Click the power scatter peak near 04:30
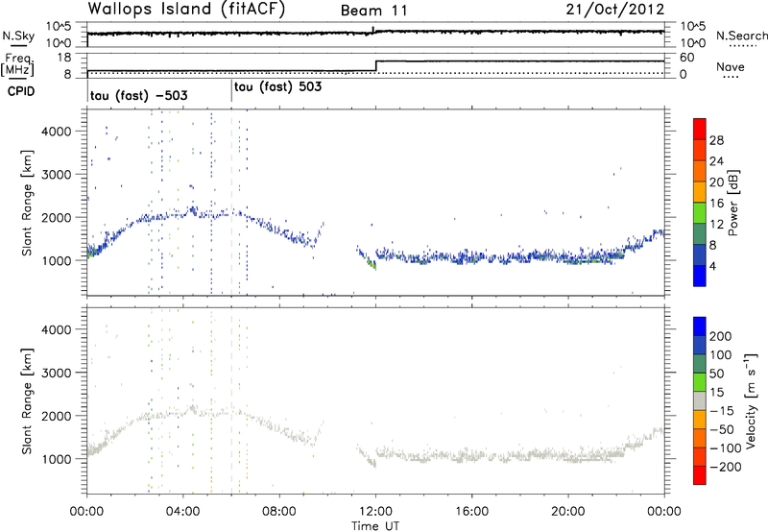The height and width of the screenshot is (532, 768). [x=193, y=210]
